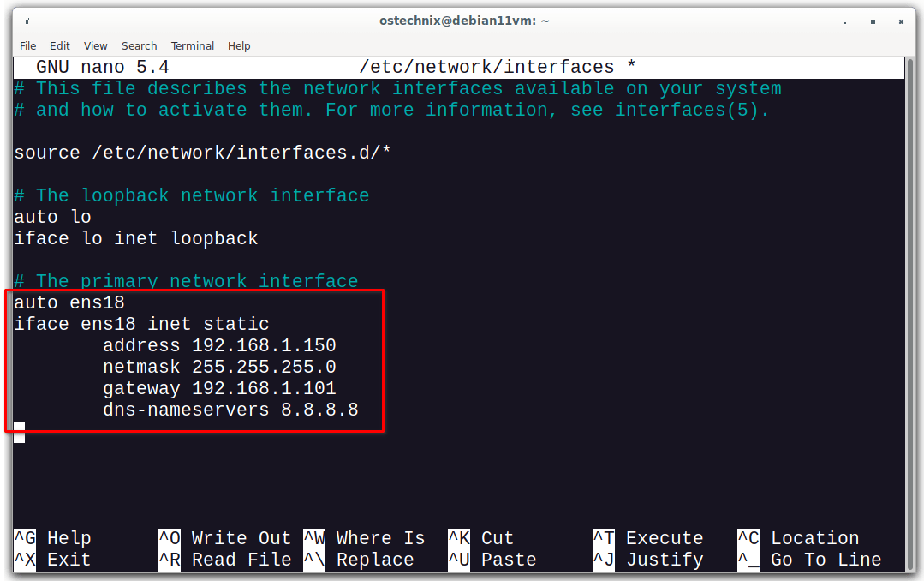This screenshot has width=924, height=581.
Task: Click the 'iface lo inet loopback' line
Action: pyautogui.click(x=135, y=238)
